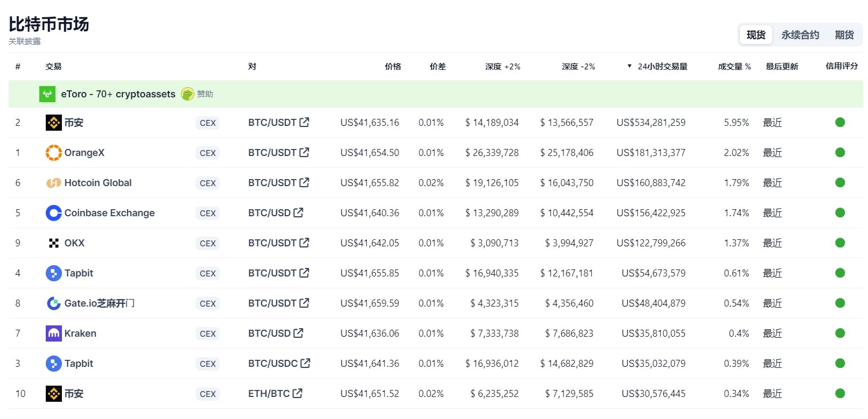Switch to the 永续合约 tab
The height and width of the screenshot is (419, 868).
click(800, 35)
